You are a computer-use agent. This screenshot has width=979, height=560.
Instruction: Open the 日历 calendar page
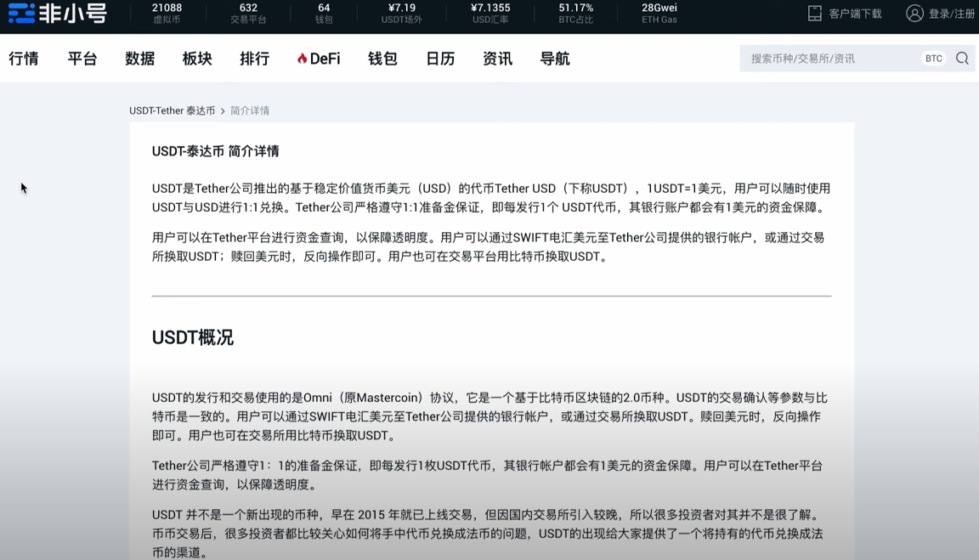(440, 59)
